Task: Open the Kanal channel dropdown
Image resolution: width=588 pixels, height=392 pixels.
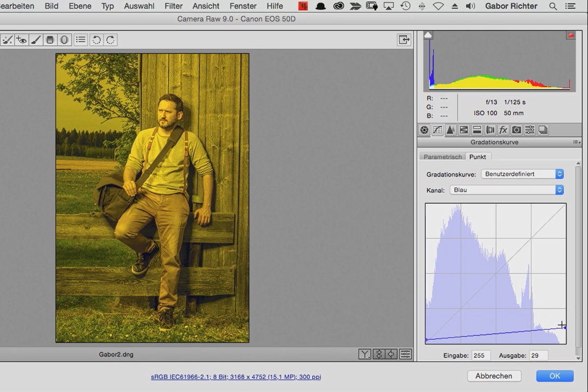Action: click(507, 190)
